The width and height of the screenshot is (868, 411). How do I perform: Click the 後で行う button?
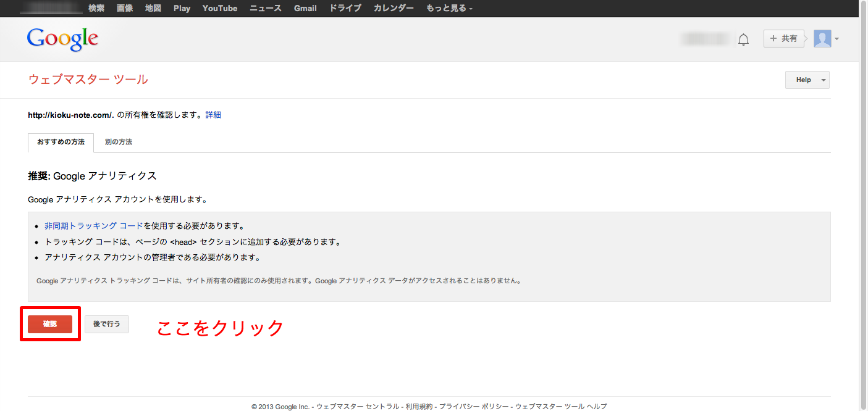(x=107, y=324)
